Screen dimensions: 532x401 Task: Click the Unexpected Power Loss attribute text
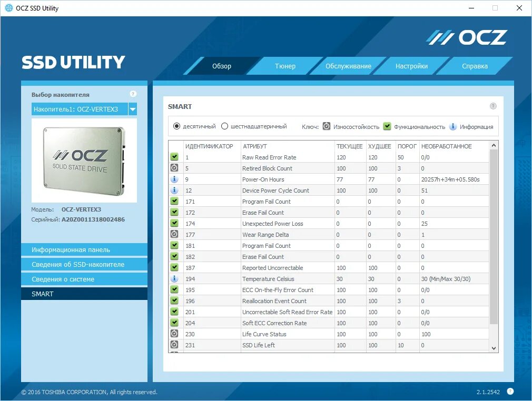(272, 223)
